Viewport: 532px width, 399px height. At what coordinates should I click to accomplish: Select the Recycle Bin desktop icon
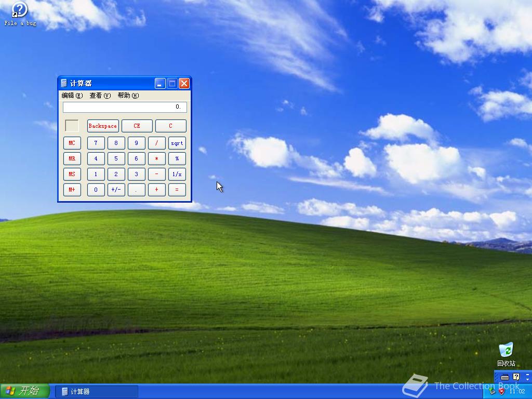(506, 354)
